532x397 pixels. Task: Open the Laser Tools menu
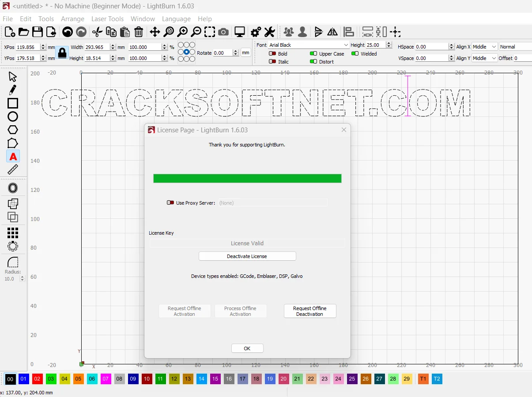click(107, 19)
